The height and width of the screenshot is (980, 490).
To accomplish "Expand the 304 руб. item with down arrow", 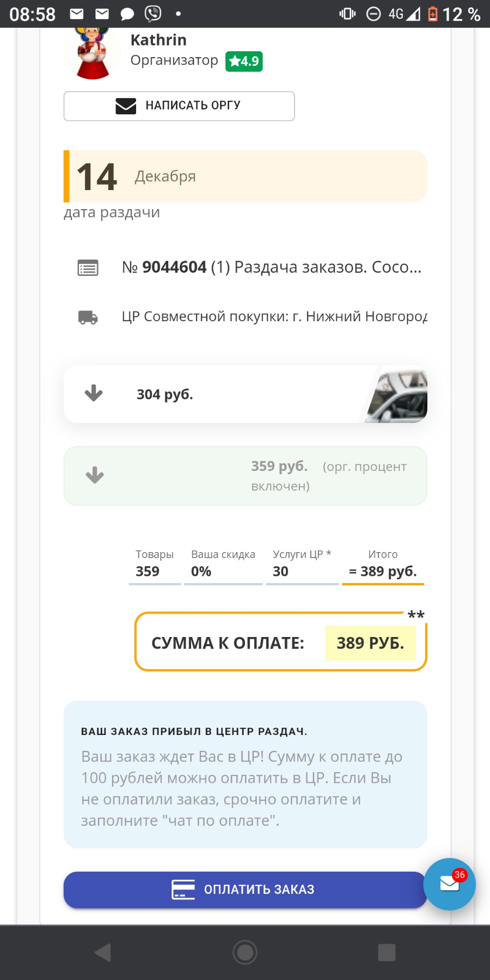I will (94, 393).
